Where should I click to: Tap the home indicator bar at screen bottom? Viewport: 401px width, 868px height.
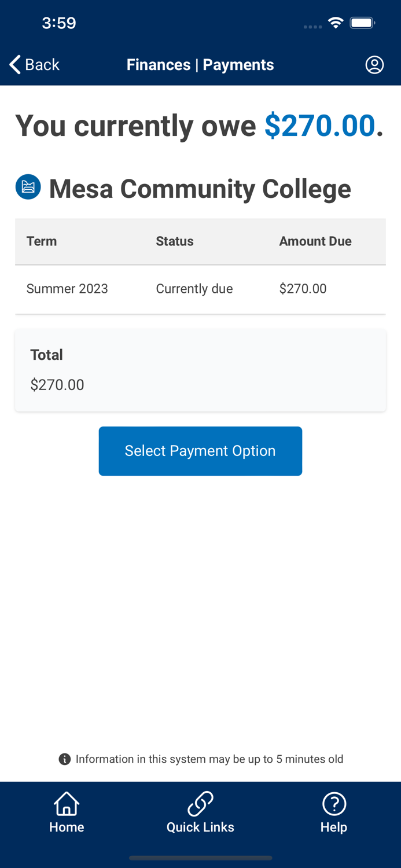(x=200, y=858)
